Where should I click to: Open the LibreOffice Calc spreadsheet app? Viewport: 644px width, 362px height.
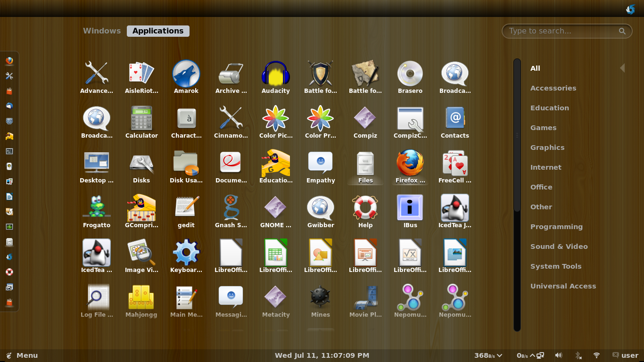coord(275,254)
